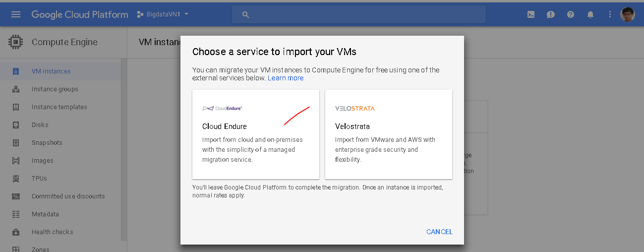Go to Instance templates page
The image size is (644, 252).
pos(59,107)
